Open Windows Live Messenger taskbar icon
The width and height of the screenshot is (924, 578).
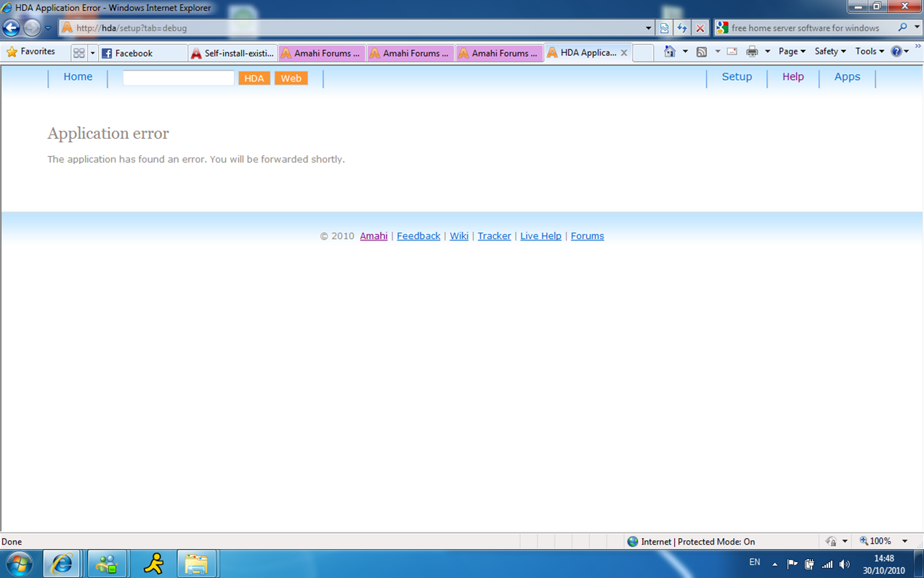click(x=108, y=563)
